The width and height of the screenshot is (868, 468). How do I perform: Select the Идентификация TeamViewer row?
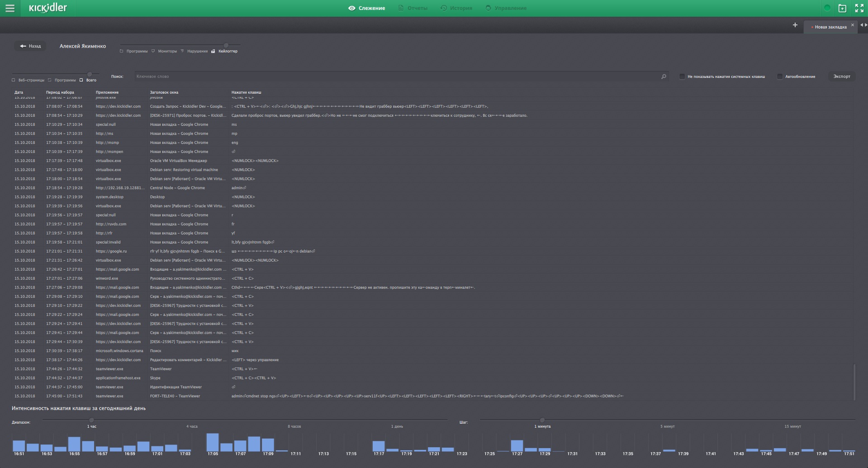coord(433,387)
